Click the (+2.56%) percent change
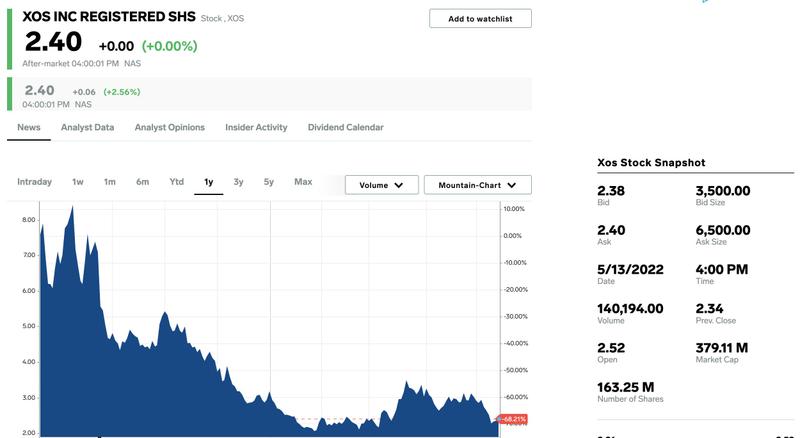 pyautogui.click(x=121, y=92)
